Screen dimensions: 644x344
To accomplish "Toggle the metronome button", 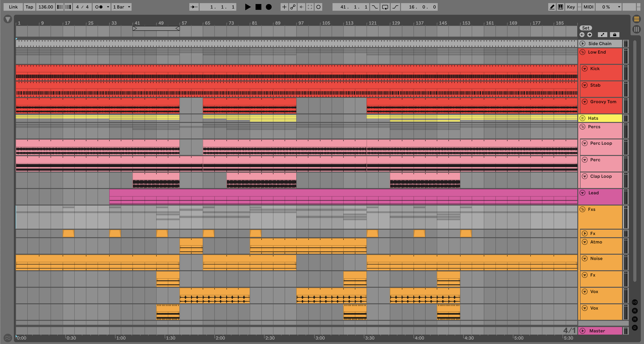I will point(99,7).
